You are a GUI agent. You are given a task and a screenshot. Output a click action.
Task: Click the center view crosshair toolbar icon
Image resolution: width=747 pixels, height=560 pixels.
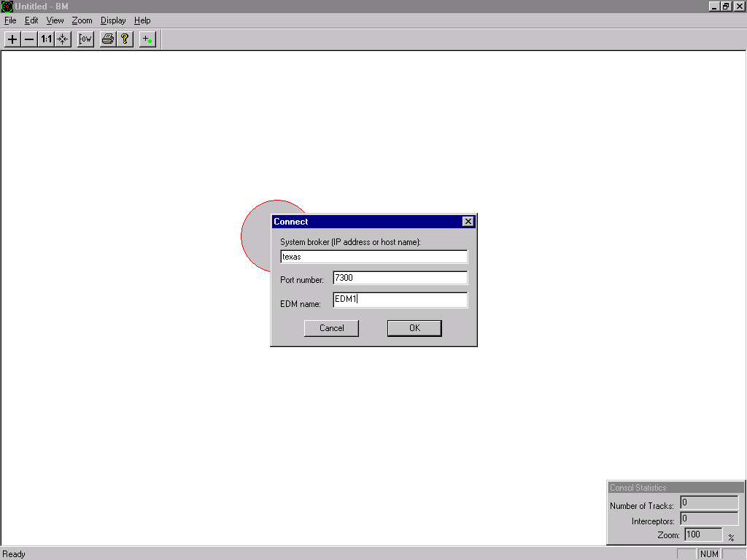[x=63, y=39]
